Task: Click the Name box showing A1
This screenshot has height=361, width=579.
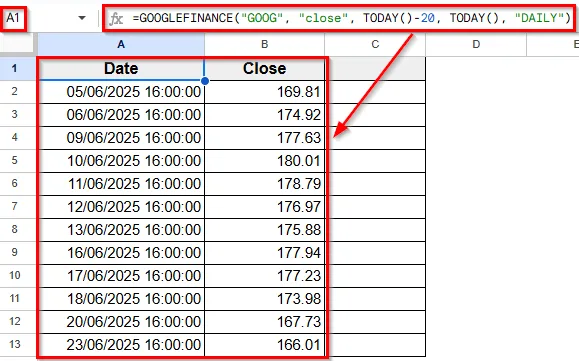Action: [x=13, y=18]
